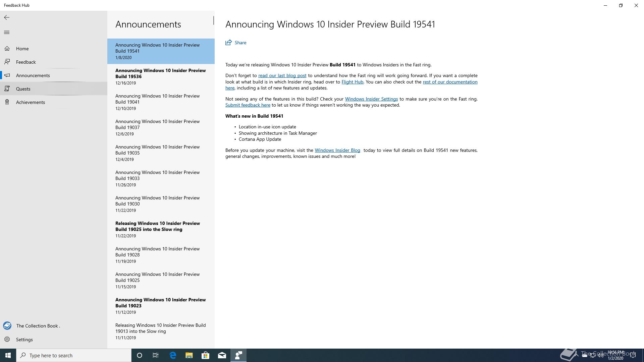644x362 pixels.
Task: Click the Settings gear icon
Action: (x=7, y=340)
